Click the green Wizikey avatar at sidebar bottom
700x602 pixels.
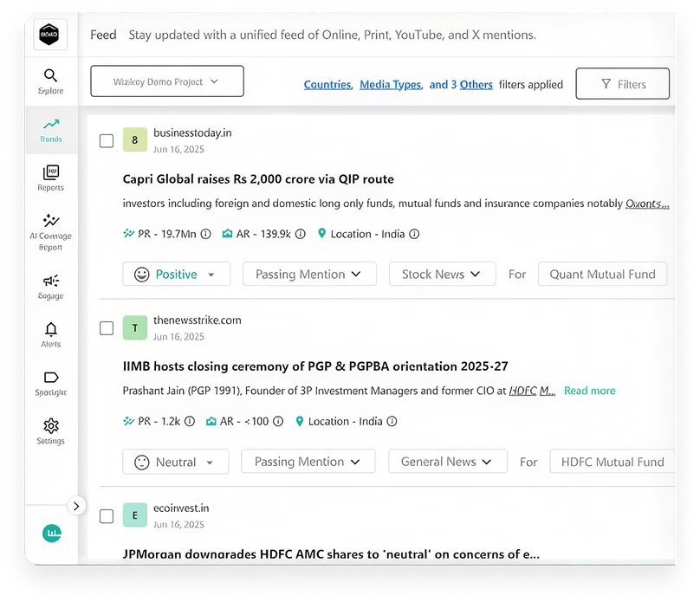click(x=52, y=534)
